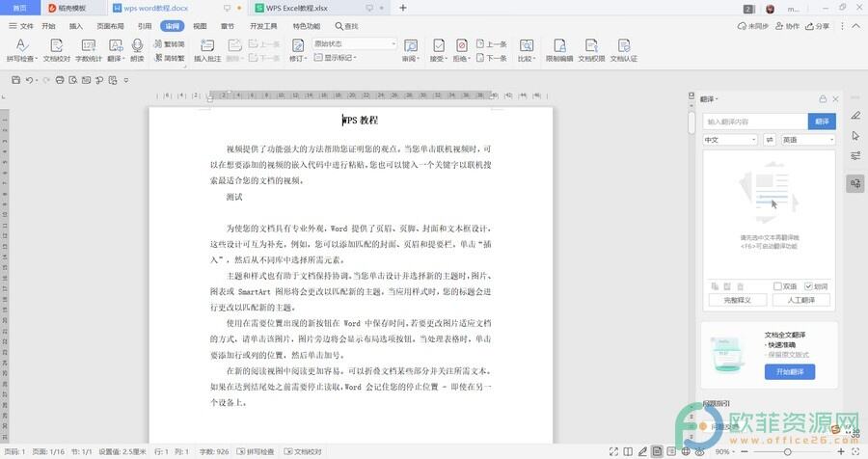Expand quick access toolbar customize arrow
Screen dimensions: 868x459
point(126,80)
